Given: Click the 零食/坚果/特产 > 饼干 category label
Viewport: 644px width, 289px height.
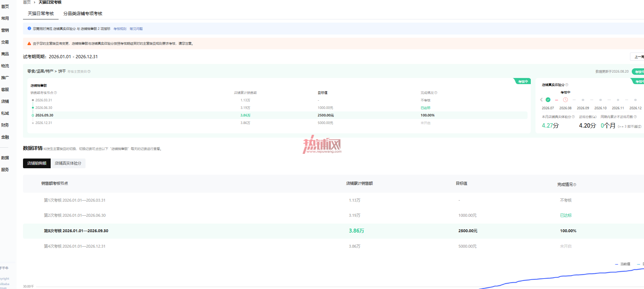Looking at the screenshot, I should tap(47, 72).
